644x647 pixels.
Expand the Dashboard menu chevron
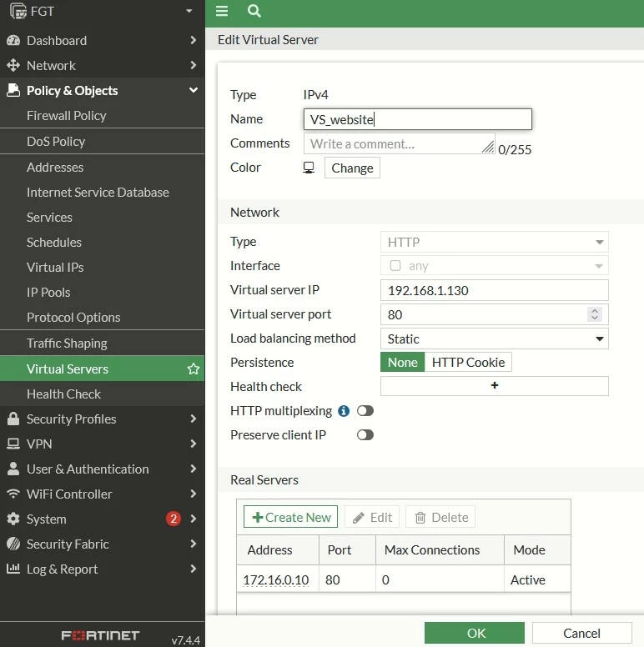coord(193,40)
